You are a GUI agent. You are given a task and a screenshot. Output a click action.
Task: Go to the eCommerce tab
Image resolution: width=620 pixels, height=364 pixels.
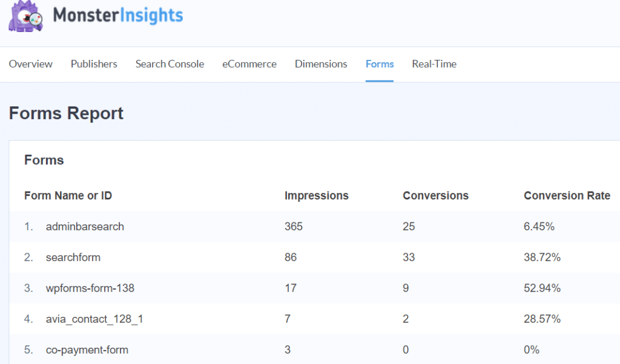(x=249, y=64)
